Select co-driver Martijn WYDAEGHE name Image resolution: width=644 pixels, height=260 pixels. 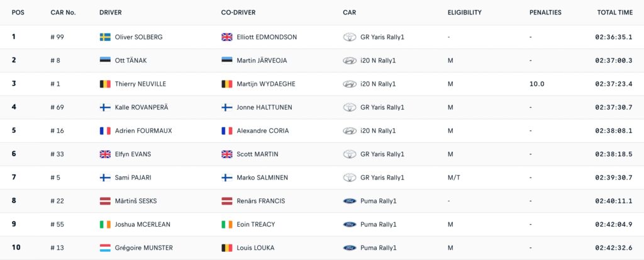(x=266, y=84)
